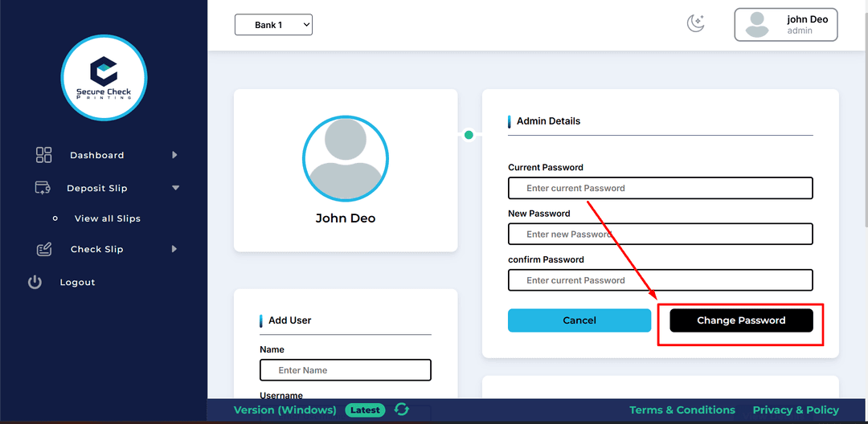
Task: Focus the Add User Name field
Action: [x=346, y=370]
